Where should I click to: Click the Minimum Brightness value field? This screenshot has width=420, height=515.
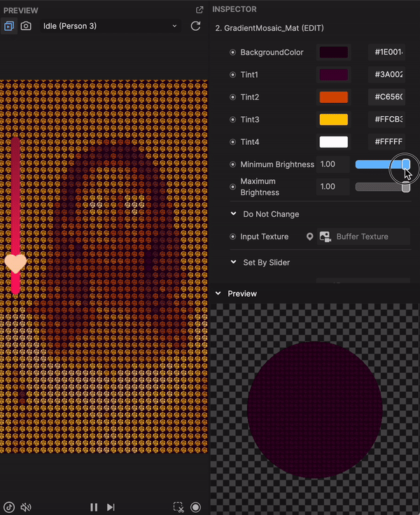pos(333,164)
